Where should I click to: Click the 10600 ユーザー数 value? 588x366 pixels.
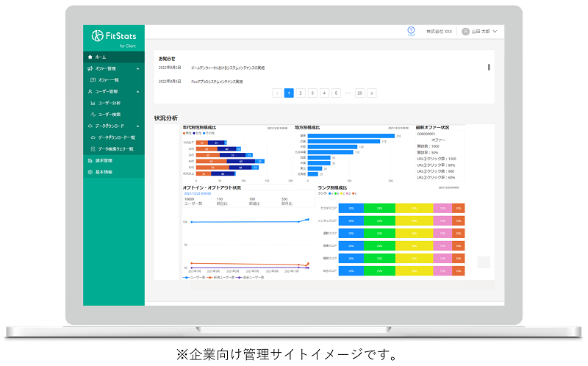190,199
